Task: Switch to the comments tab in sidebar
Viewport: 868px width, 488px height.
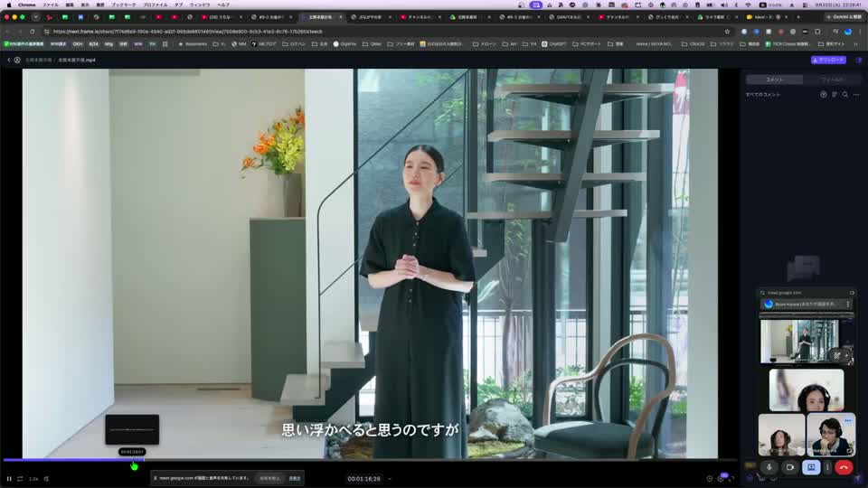Action: [775, 80]
